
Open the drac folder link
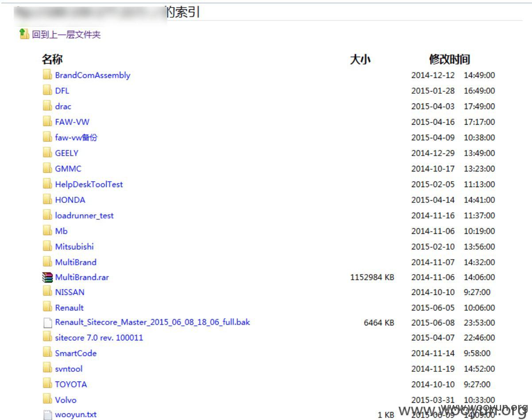click(x=63, y=106)
